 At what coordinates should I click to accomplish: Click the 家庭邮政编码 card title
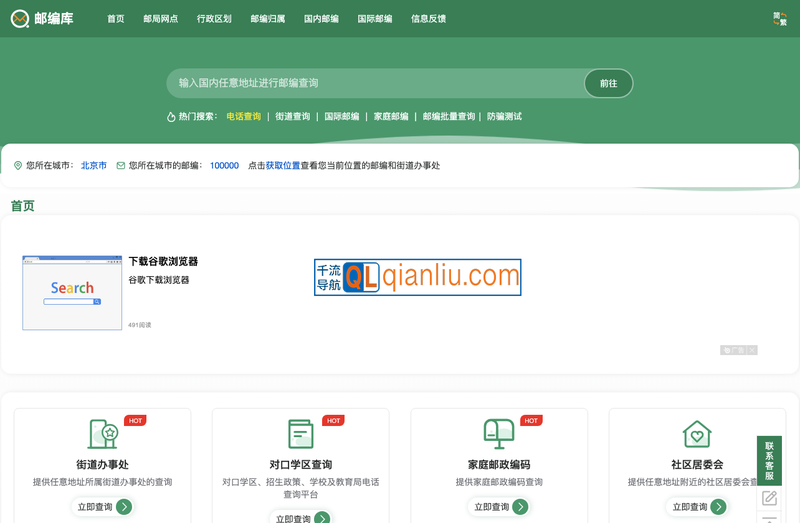tap(499, 465)
